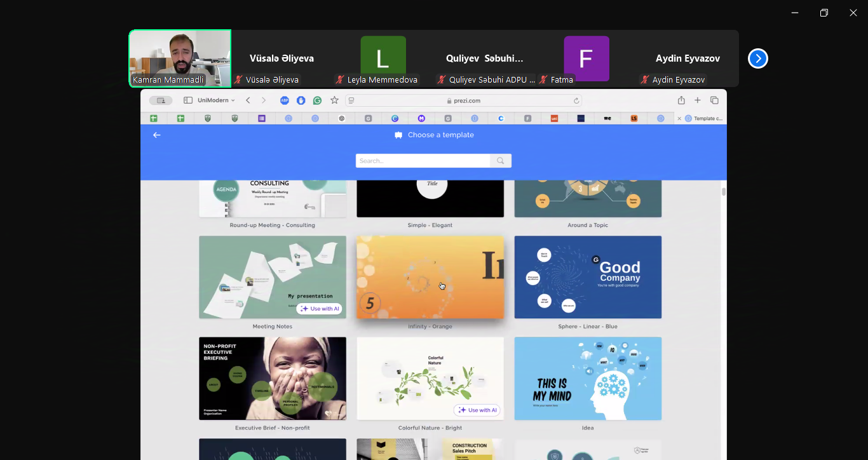Select Aydin Eyvazov's participant tile
This screenshot has height=460, width=868.
pos(688,58)
